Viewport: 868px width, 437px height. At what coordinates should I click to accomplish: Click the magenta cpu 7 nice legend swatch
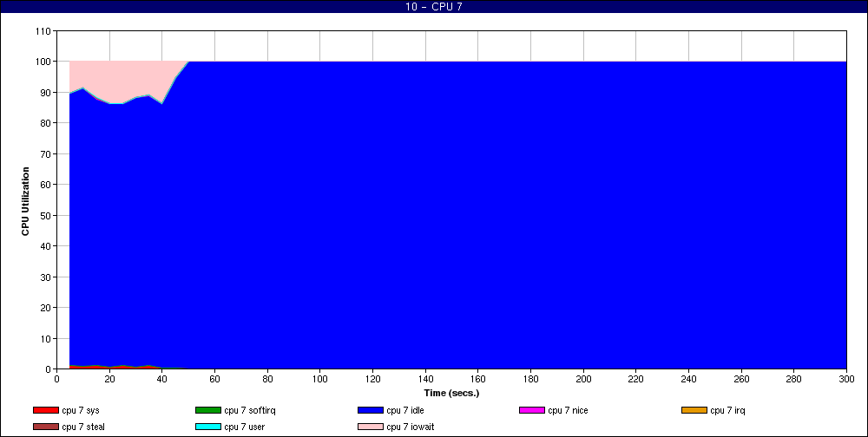point(532,410)
